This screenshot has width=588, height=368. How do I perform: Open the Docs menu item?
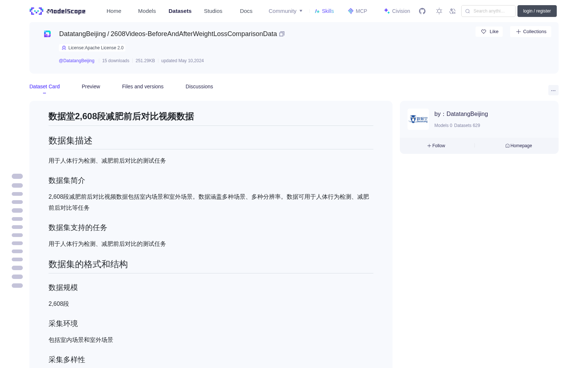tap(246, 11)
